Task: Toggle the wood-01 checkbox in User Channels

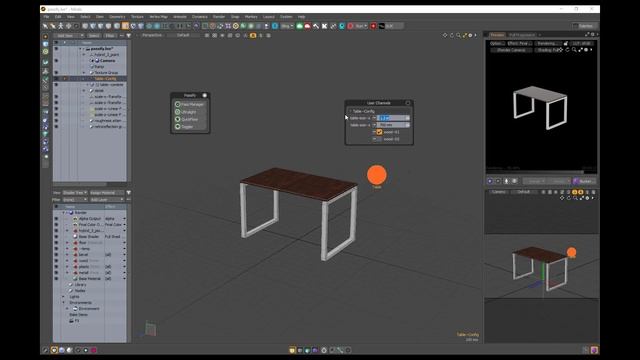Action: (x=379, y=132)
